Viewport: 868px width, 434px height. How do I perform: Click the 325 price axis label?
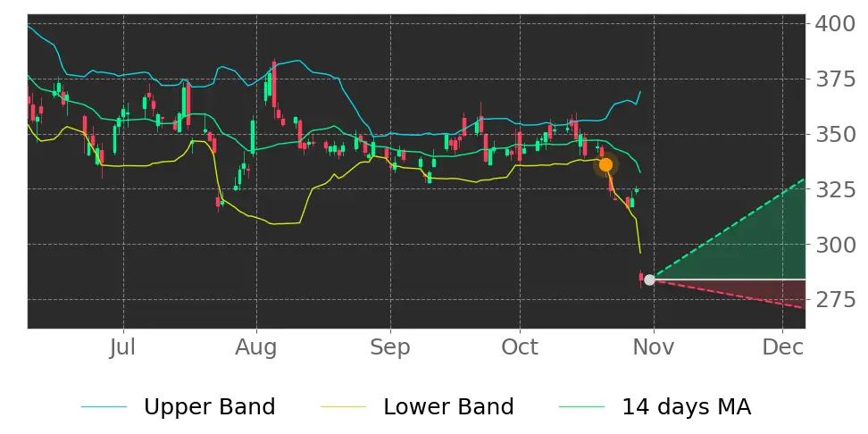837,189
